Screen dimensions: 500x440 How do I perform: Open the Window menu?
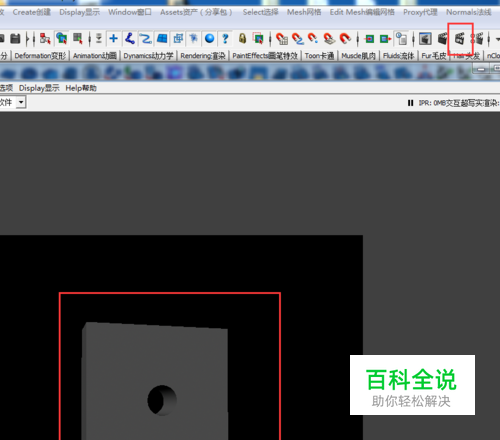coord(130,12)
